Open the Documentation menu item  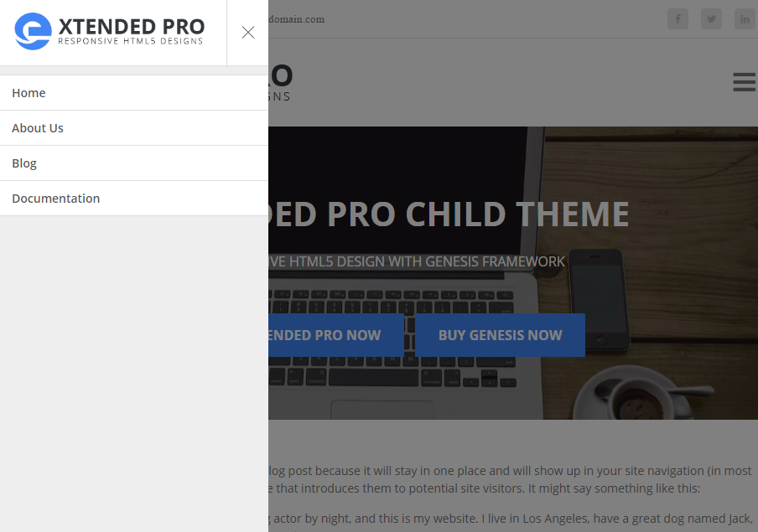coord(134,199)
